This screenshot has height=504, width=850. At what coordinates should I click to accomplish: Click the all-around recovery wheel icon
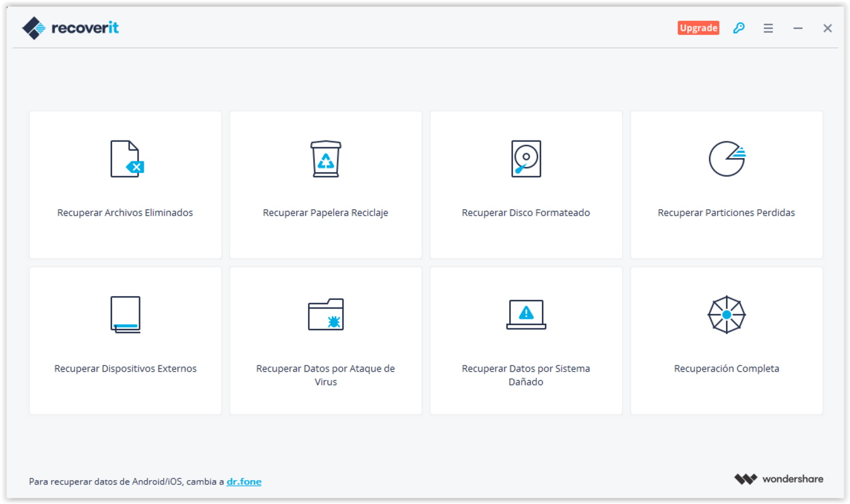(727, 314)
